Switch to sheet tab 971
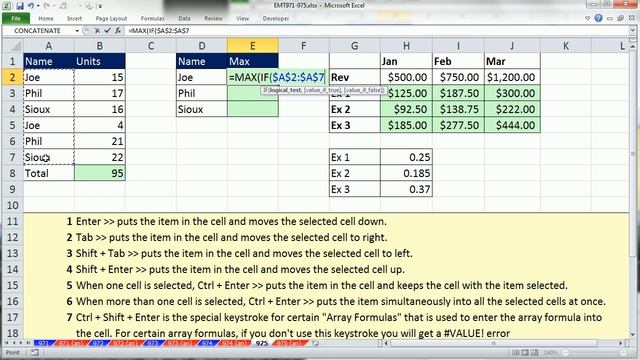 click(x=44, y=343)
